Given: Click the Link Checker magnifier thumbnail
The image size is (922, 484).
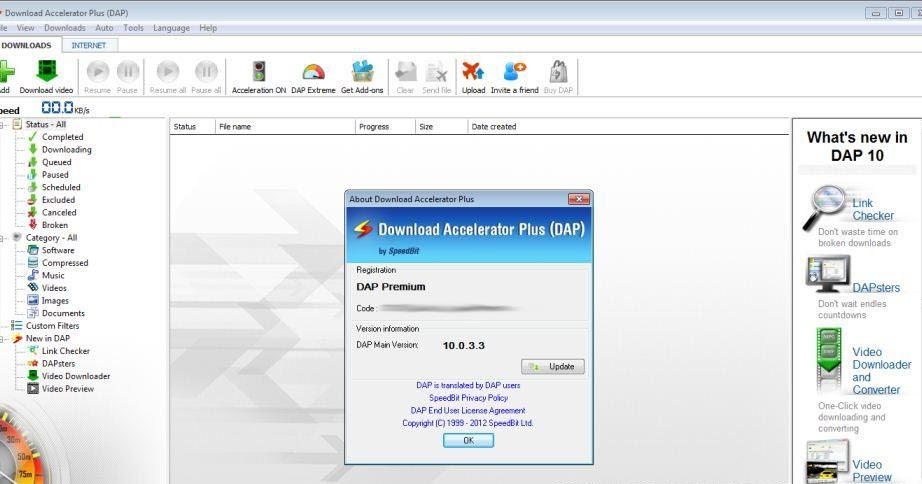Looking at the screenshot, I should (824, 206).
